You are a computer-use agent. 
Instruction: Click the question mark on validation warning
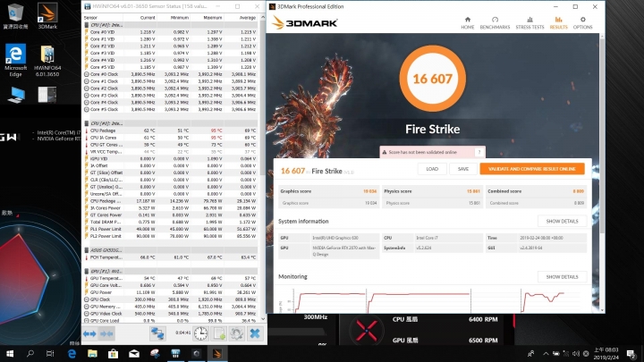pyautogui.click(x=479, y=152)
